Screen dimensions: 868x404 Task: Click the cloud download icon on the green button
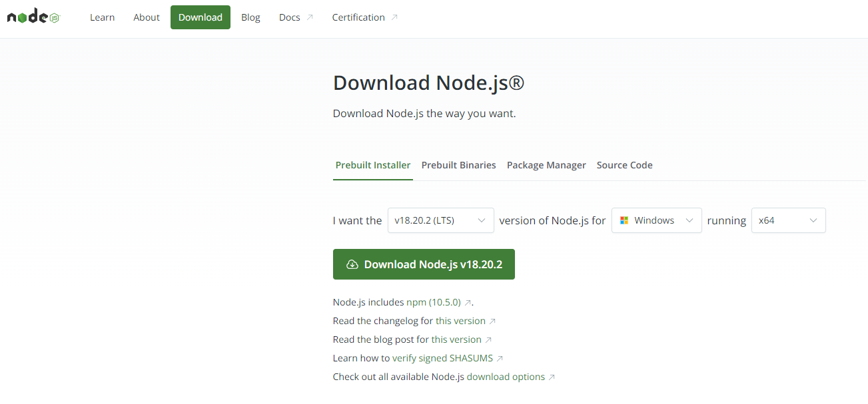point(352,264)
